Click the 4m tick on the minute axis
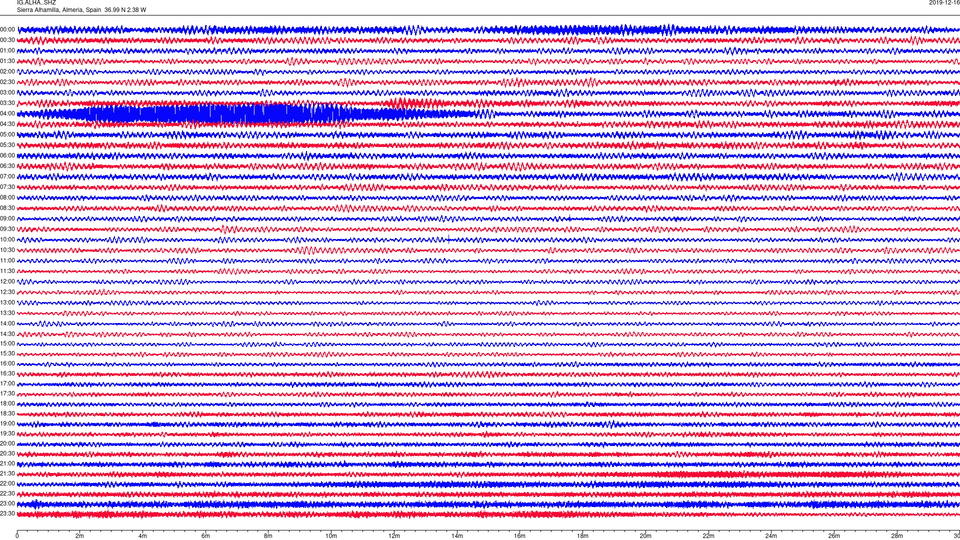 pos(143,536)
